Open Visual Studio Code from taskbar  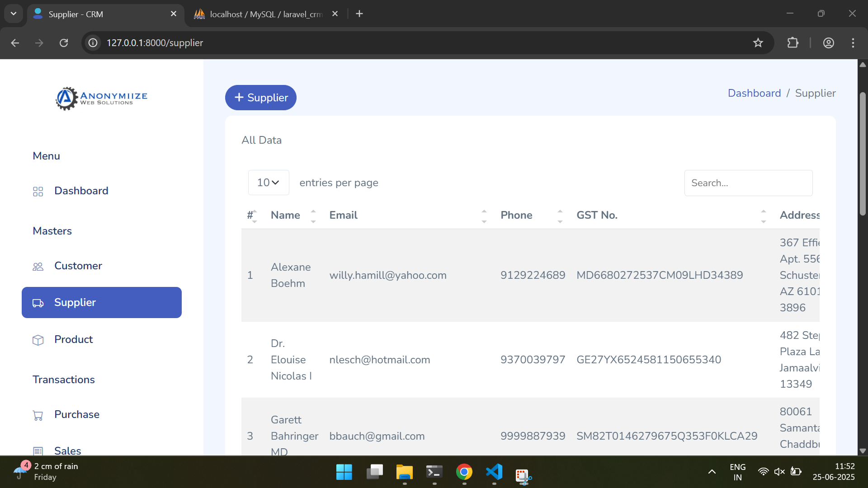click(x=494, y=472)
